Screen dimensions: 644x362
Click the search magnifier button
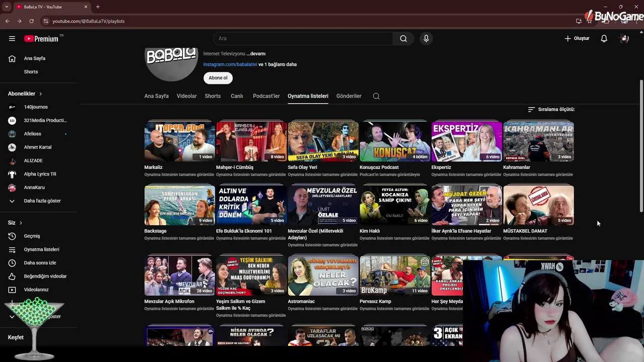coord(404,39)
